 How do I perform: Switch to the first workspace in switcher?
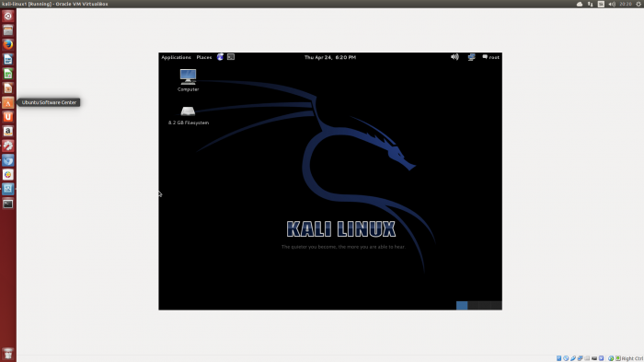tap(462, 305)
